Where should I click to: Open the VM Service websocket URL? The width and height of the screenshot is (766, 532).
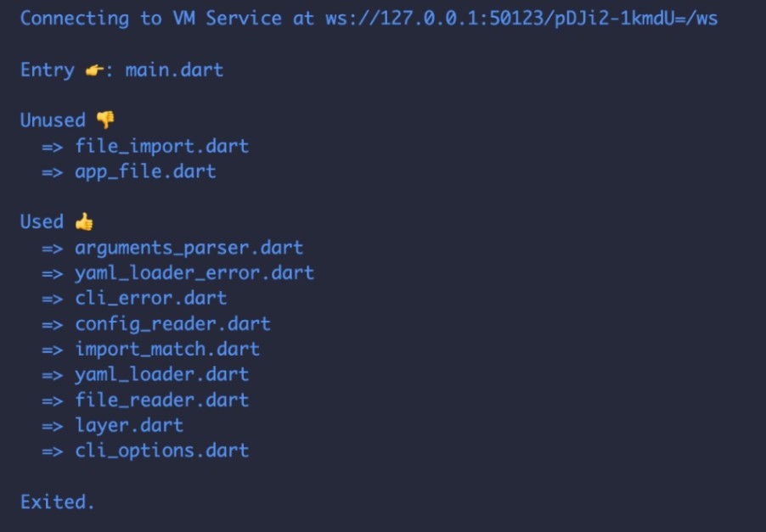pyautogui.click(x=521, y=19)
